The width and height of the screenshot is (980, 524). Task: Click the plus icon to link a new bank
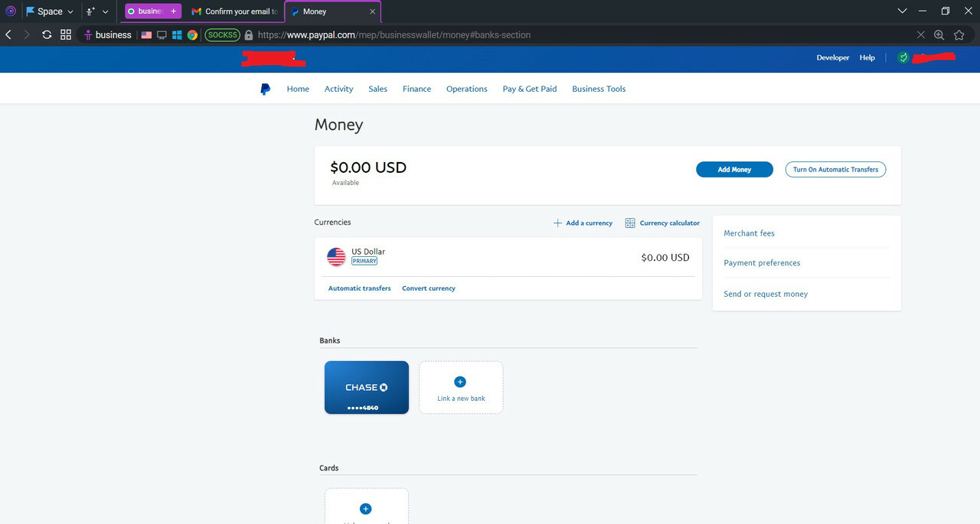460,382
